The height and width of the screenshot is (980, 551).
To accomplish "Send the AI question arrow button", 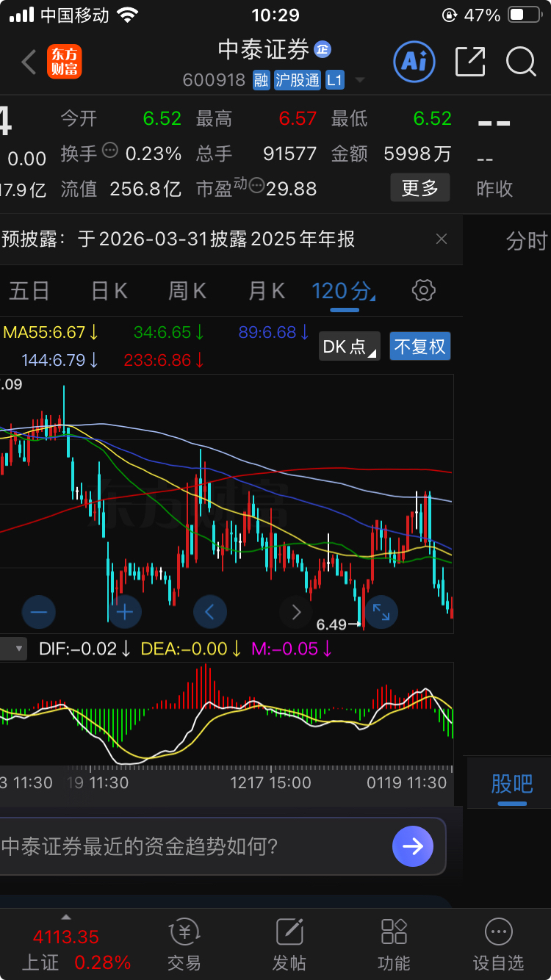I will coord(413,846).
